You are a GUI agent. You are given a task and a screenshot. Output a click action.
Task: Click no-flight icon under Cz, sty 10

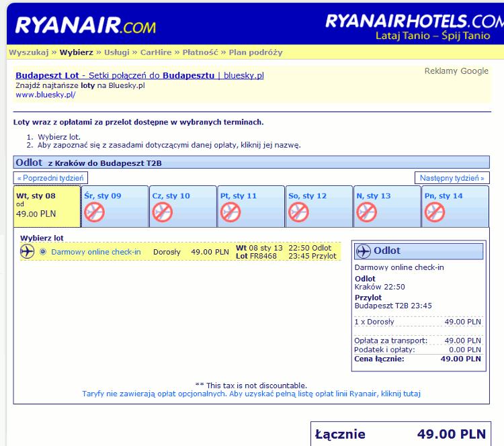(163, 213)
